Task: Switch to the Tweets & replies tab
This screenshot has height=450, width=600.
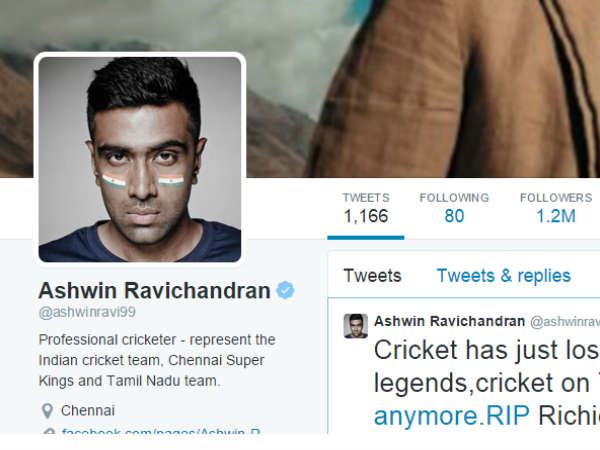Action: point(504,276)
